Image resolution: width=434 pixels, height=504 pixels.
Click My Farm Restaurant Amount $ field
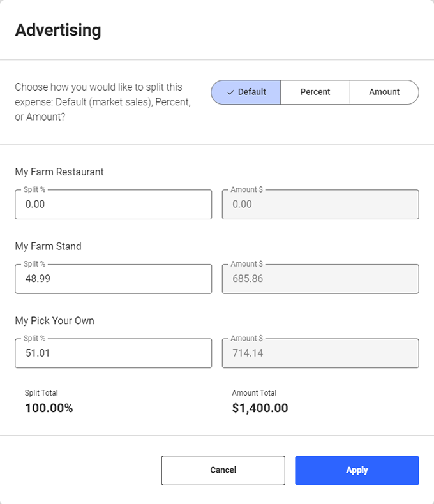320,205
